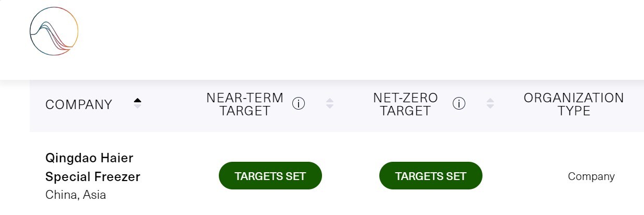Click Near-Term Target descending sort arrow
The height and width of the screenshot is (215, 644).
[x=329, y=107]
